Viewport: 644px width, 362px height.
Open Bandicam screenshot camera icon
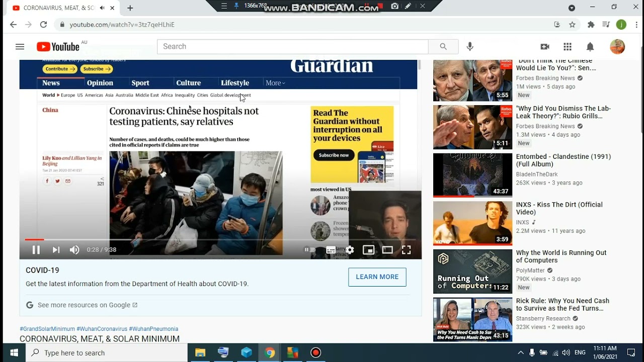click(395, 6)
